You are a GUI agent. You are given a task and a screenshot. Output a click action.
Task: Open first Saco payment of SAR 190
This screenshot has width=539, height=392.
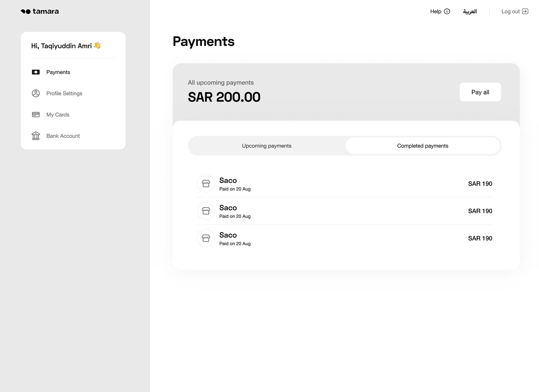coord(345,184)
